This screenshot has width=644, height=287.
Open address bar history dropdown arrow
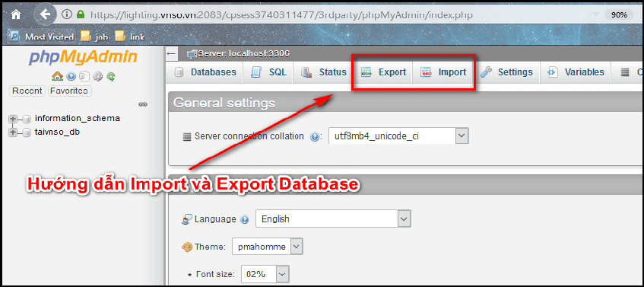tap(595, 15)
